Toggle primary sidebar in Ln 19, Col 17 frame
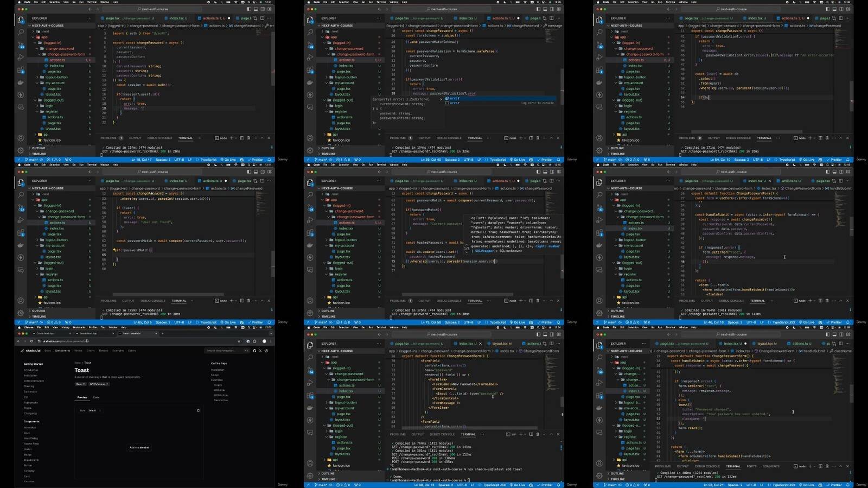The image size is (868, 488). coord(249,9)
